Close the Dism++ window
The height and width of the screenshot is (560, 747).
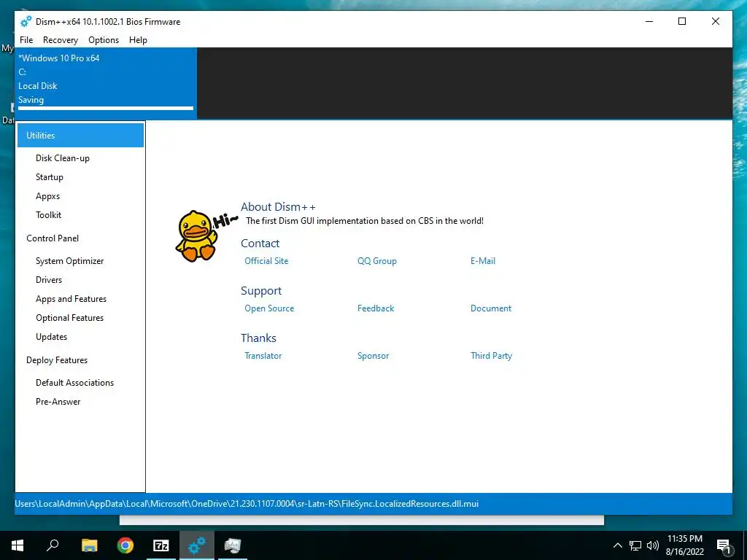click(x=716, y=21)
